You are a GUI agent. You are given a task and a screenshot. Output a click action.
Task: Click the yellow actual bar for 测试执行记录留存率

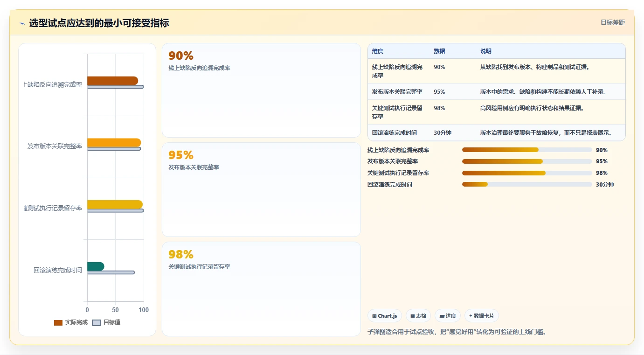[115, 204]
